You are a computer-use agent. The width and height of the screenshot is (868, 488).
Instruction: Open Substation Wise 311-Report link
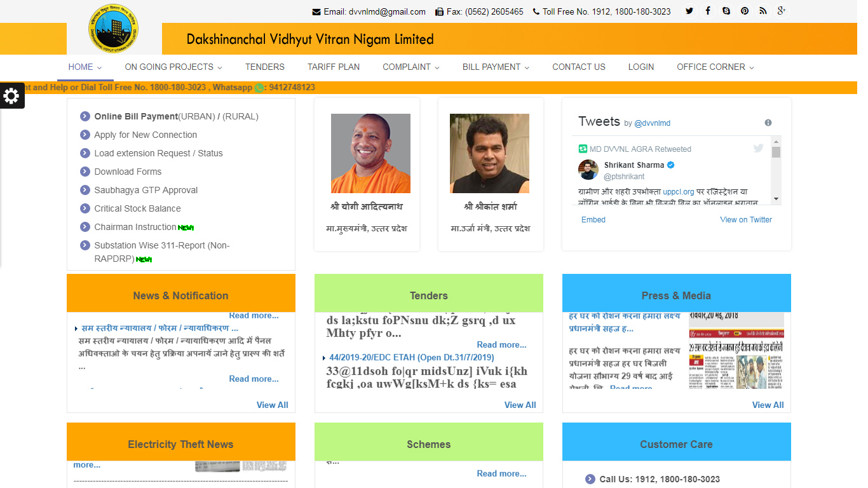162,252
